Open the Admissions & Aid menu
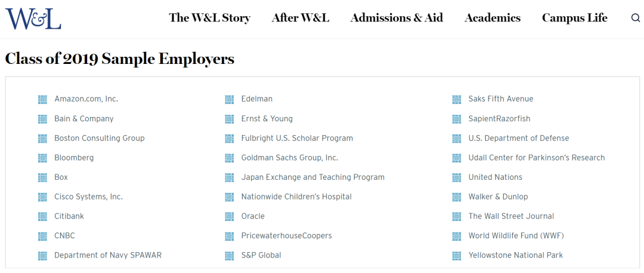The image size is (644, 273). pos(397,18)
